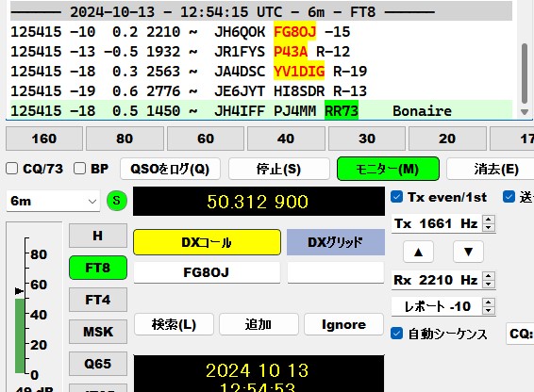The image size is (534, 392).
Task: Increase the Rx 2210 Hz spinner value
Action: click(489, 276)
